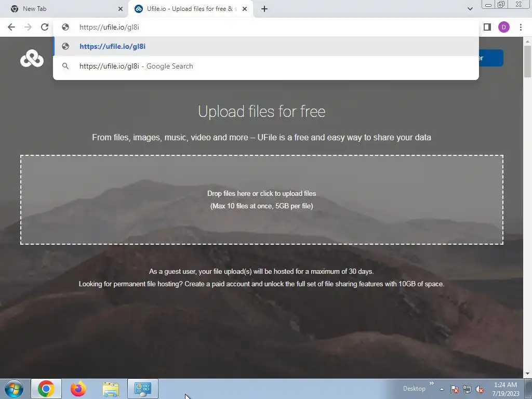This screenshot has height=399, width=532.
Task: Click the magnifier icon beside Google Search suggestion
Action: [65, 66]
